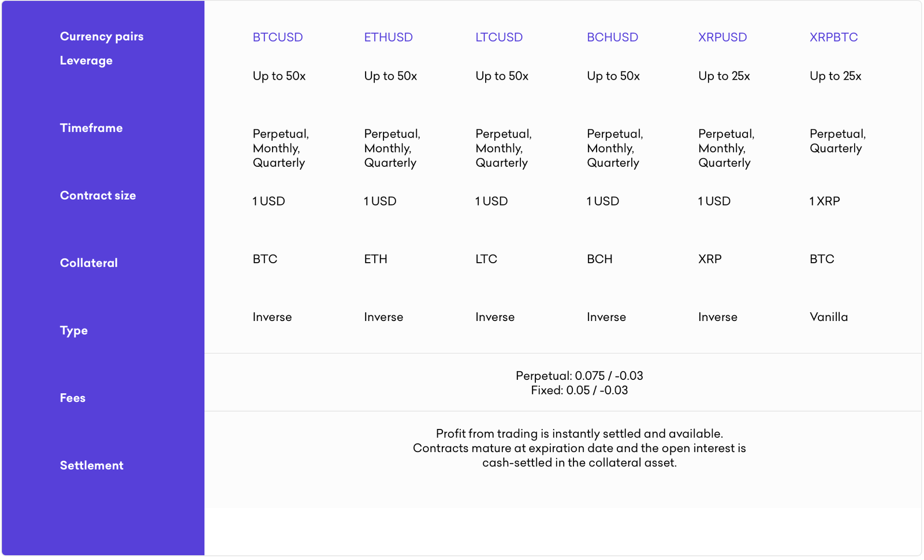Select the BCHUSD pair heading
924x560 pixels.
(x=612, y=38)
